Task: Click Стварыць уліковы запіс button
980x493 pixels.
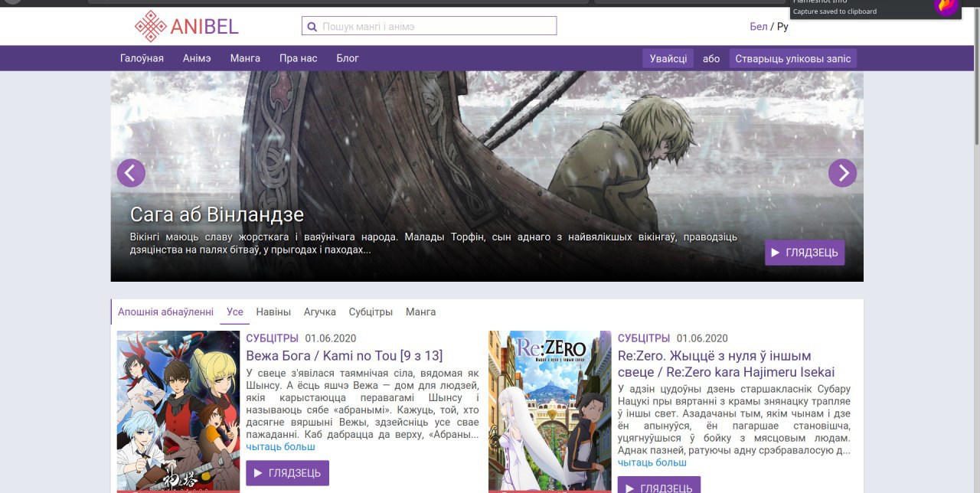Action: click(792, 59)
